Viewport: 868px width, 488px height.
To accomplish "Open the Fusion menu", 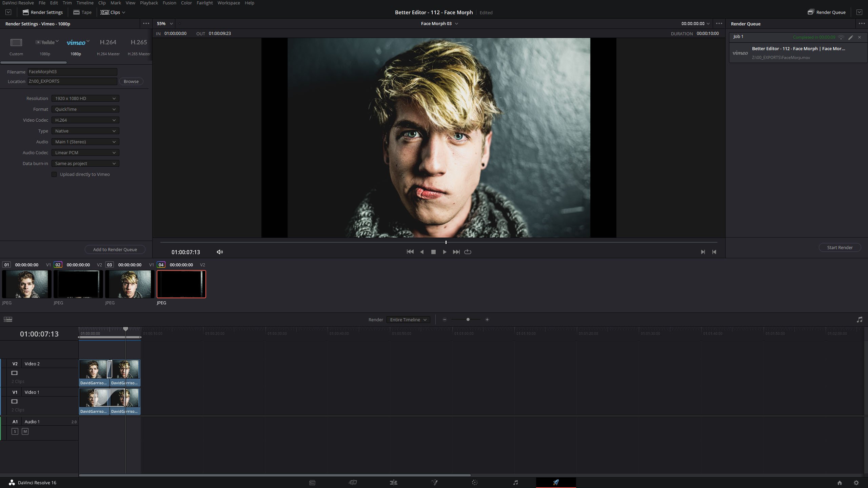I will pyautogui.click(x=169, y=3).
